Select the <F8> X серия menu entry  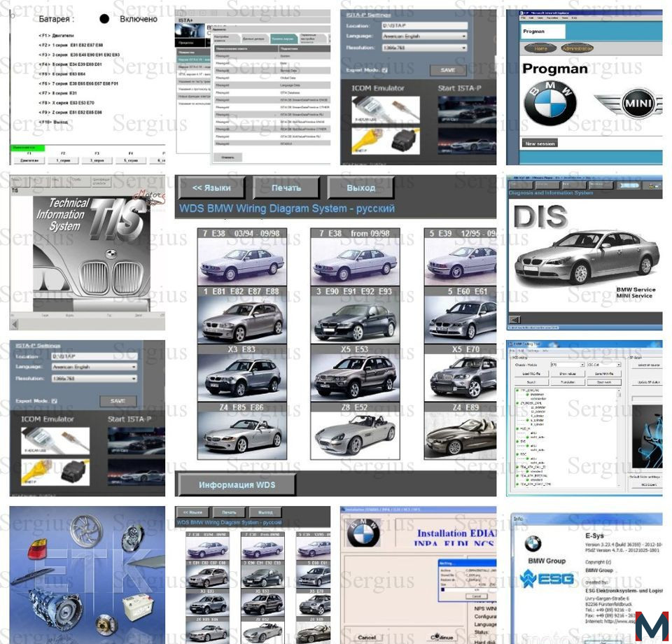(x=66, y=103)
